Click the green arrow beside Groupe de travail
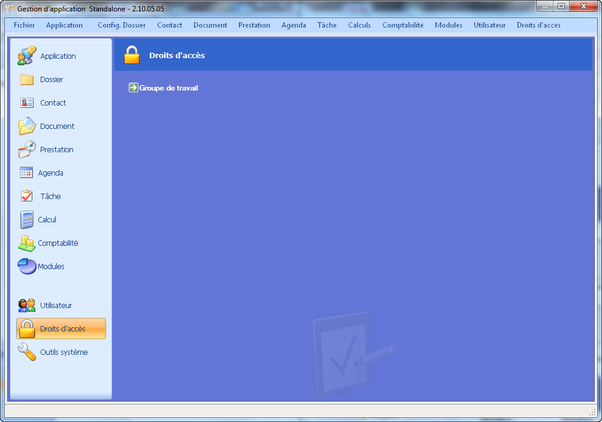The width and height of the screenshot is (602, 422). point(133,88)
